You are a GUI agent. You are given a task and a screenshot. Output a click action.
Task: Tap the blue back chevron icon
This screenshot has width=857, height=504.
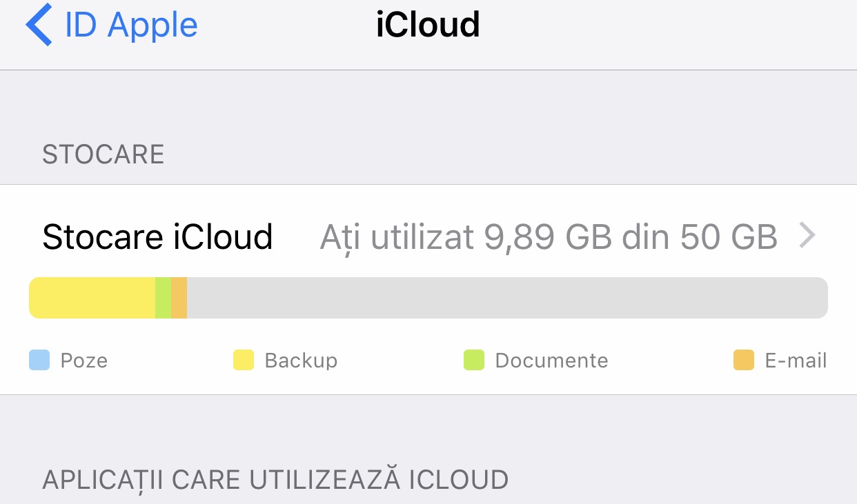click(39, 24)
